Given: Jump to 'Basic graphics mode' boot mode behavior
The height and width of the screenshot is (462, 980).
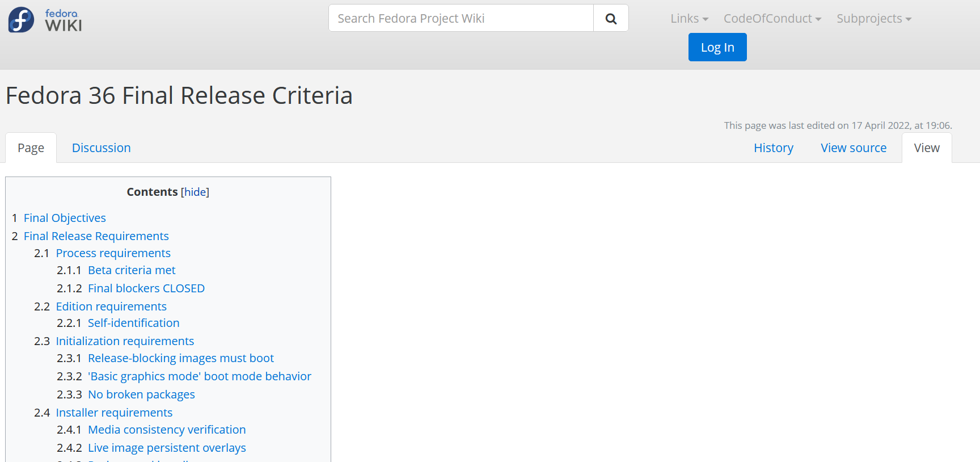Looking at the screenshot, I should coord(200,376).
